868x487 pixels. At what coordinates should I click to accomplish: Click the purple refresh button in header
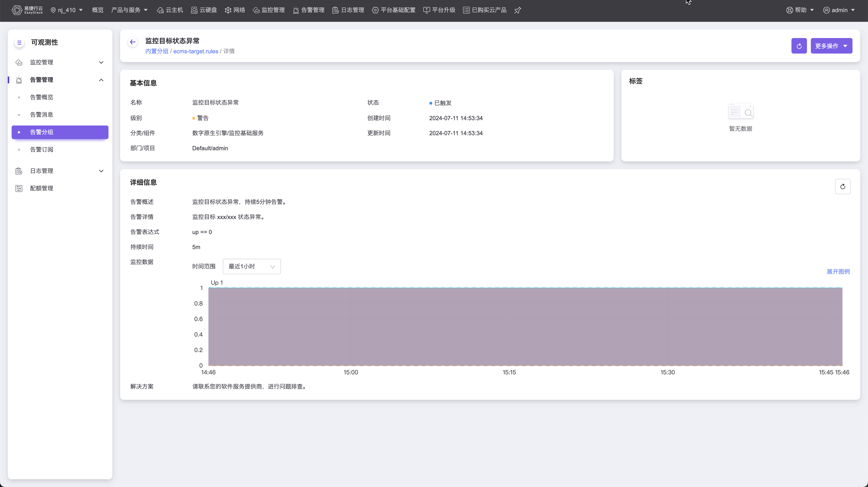[799, 46]
